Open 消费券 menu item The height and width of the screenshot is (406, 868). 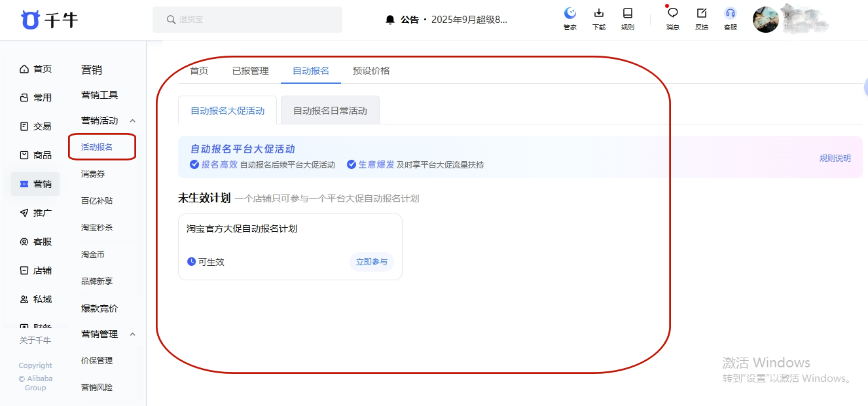point(93,174)
